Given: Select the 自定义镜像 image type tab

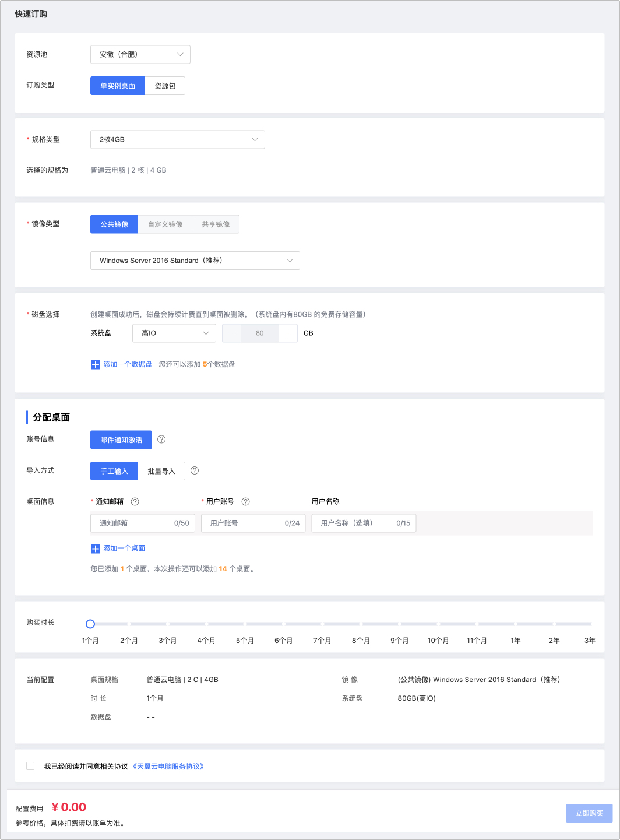Looking at the screenshot, I should coord(164,224).
